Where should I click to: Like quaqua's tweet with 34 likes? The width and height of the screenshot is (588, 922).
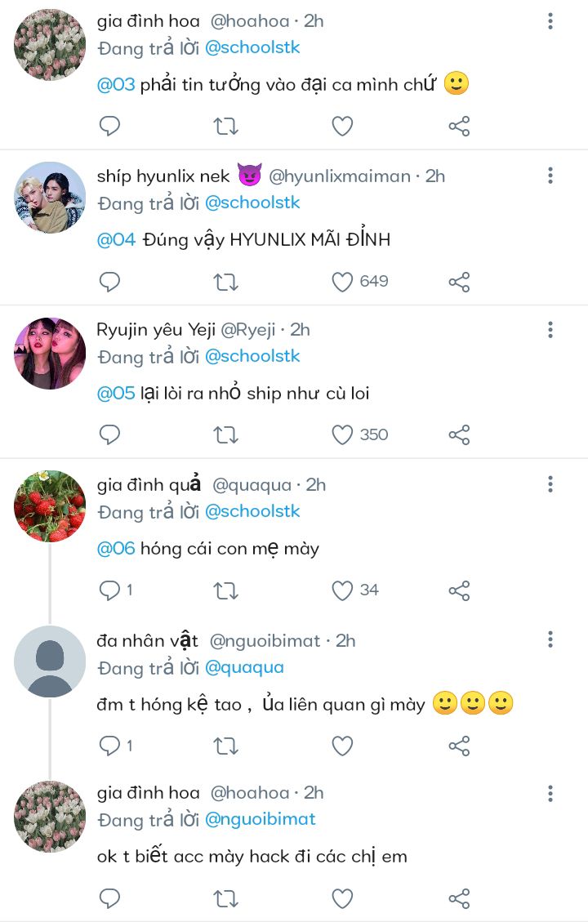[342, 590]
